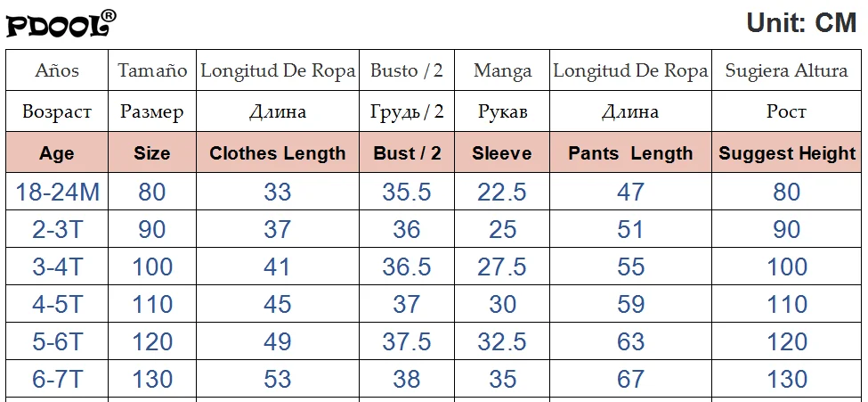This screenshot has height=402, width=868.
Task: Click the Spanish 'Años' header cell
Action: click(x=57, y=70)
